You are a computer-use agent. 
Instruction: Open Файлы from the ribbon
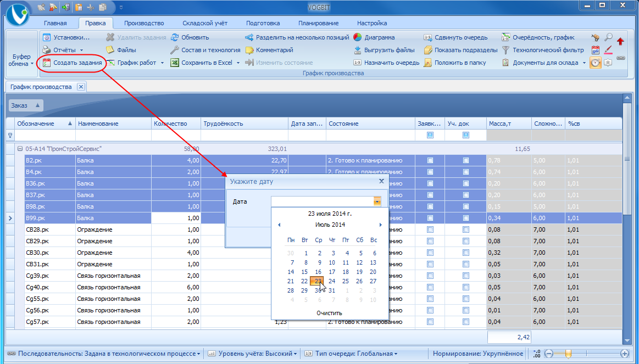[x=121, y=50]
